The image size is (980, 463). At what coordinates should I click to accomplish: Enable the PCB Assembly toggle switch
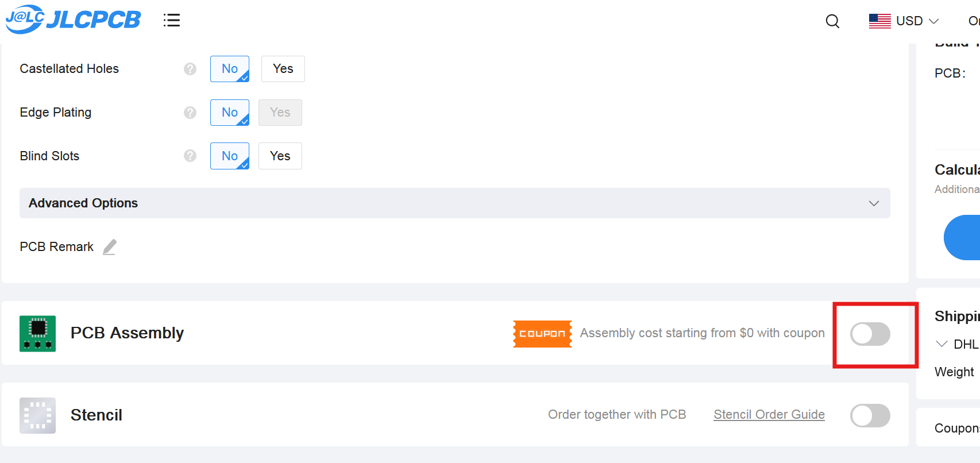click(x=870, y=334)
